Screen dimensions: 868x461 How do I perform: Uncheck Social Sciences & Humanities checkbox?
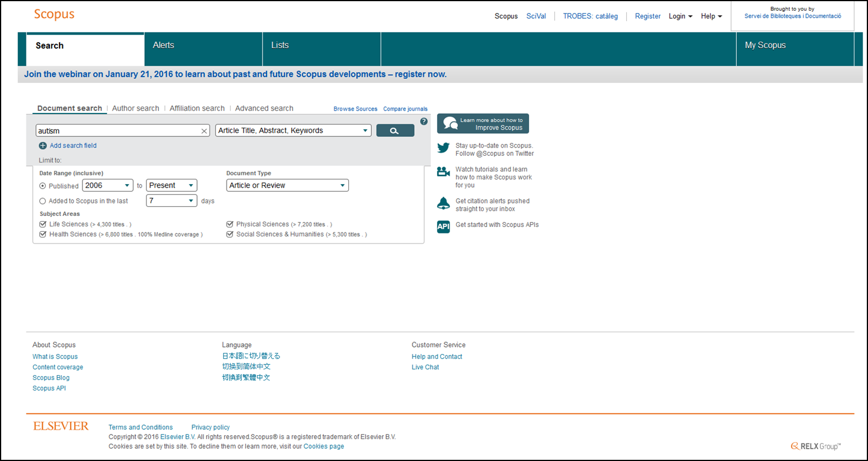tap(230, 234)
